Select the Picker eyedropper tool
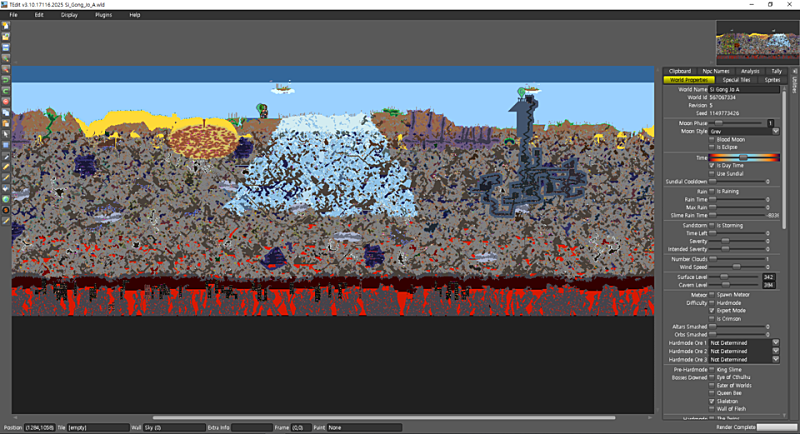The width and height of the screenshot is (800, 434). coord(6,156)
